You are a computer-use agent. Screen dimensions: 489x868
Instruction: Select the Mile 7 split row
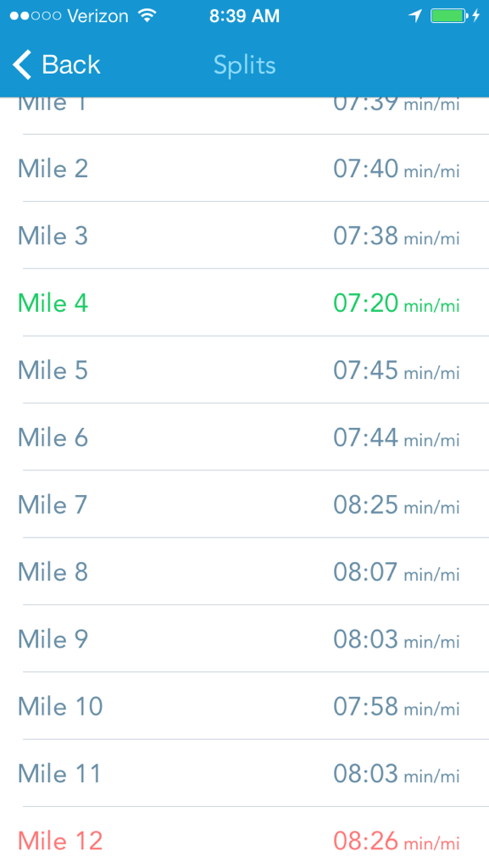pyautogui.click(x=244, y=504)
